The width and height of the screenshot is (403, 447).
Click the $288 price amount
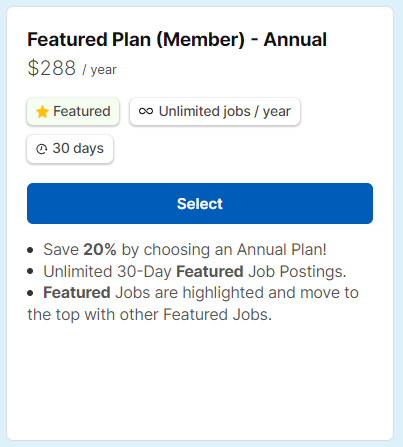[x=52, y=68]
